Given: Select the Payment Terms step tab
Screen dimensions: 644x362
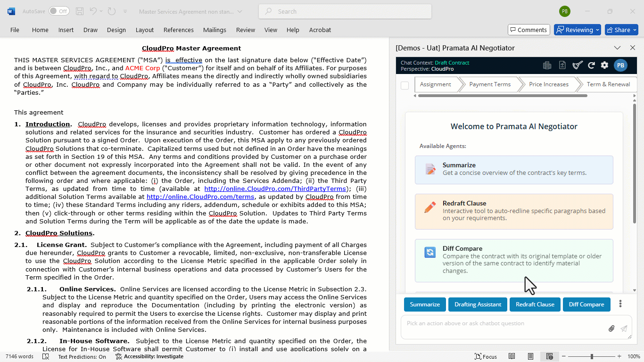Looking at the screenshot, I should pyautogui.click(x=490, y=84).
